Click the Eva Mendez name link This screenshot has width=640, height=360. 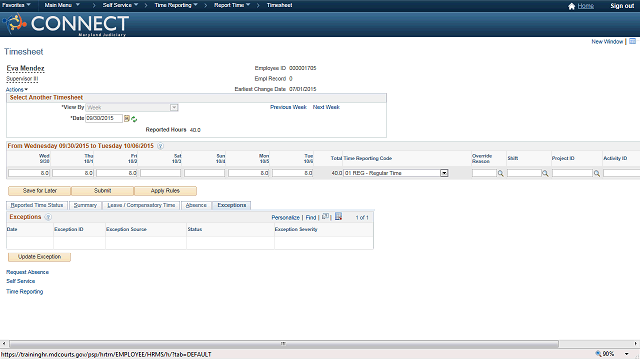click(x=25, y=68)
